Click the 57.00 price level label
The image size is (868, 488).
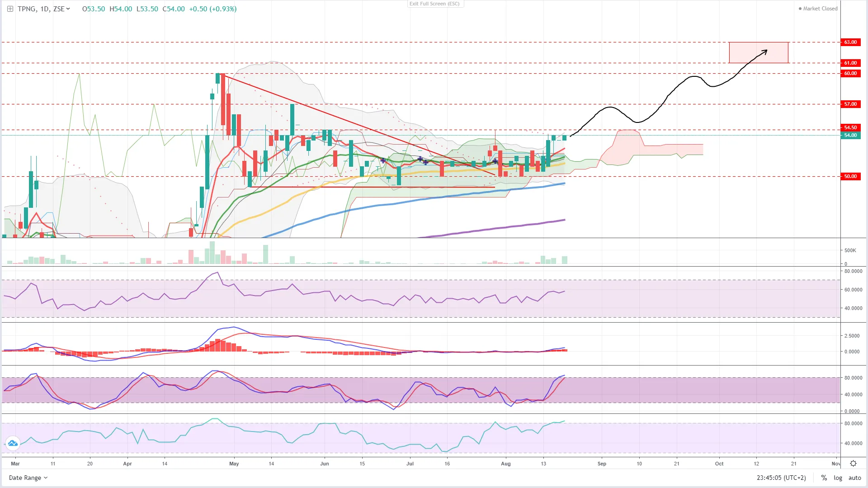pos(850,104)
